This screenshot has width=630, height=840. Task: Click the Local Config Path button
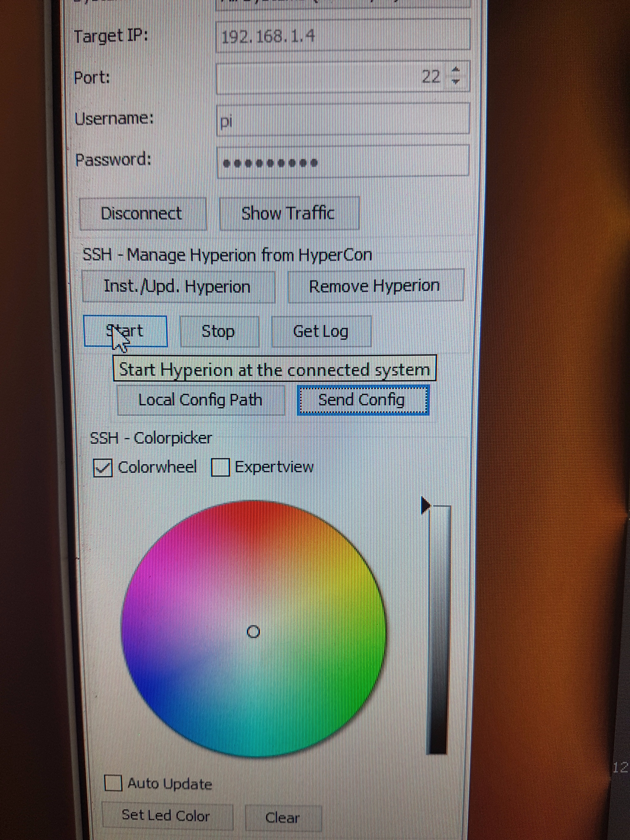(200, 400)
